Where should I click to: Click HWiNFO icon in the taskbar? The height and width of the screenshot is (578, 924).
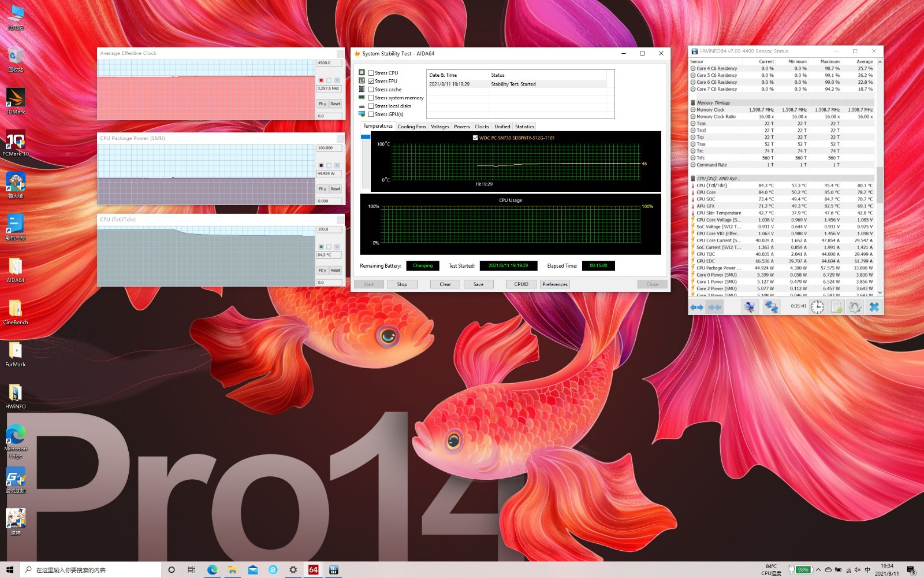[333, 570]
